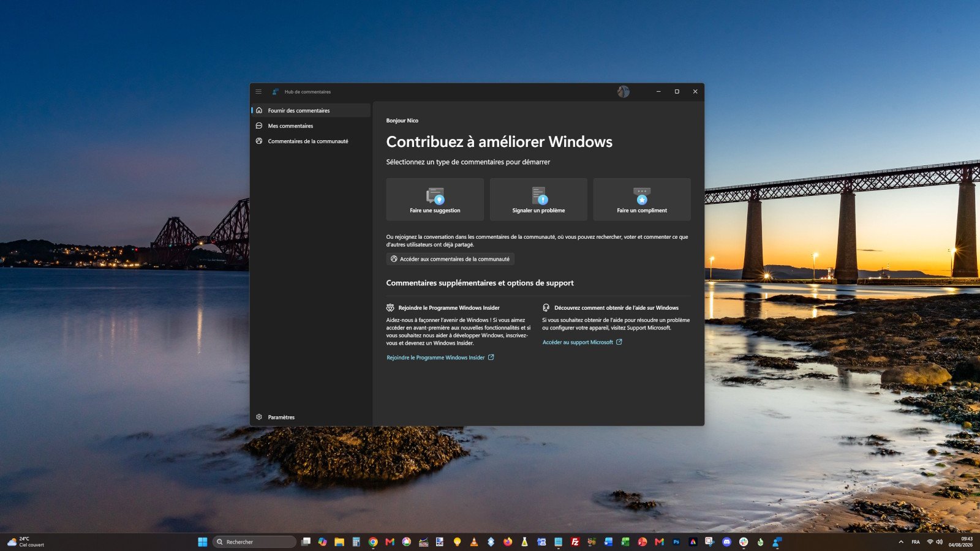980x551 pixels.
Task: Click the Feedback Hub taskbar icon
Action: 777,542
